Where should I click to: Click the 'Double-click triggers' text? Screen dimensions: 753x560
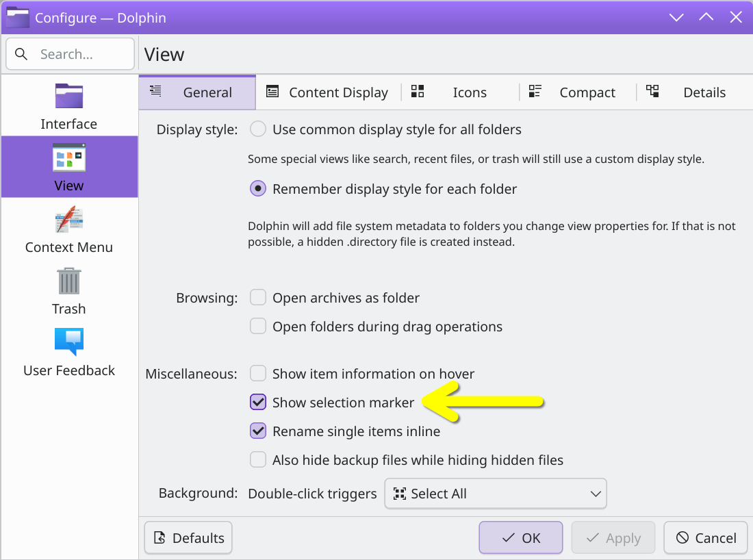pyautogui.click(x=312, y=494)
